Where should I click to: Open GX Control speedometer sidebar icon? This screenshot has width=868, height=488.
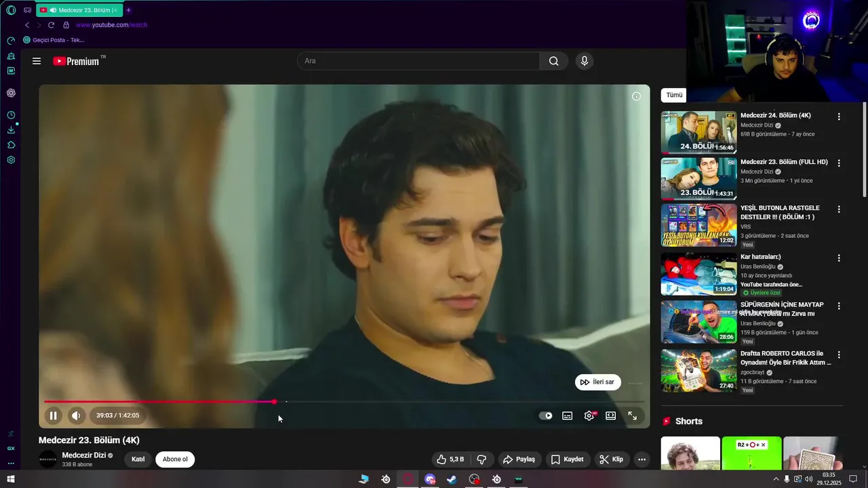click(x=11, y=41)
